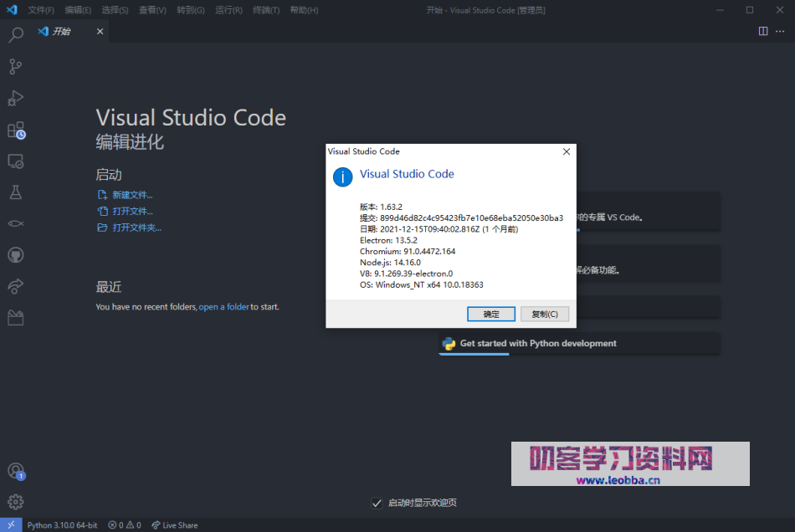Open Source Control view icon
Screen dimensions: 795x532
point(16,66)
